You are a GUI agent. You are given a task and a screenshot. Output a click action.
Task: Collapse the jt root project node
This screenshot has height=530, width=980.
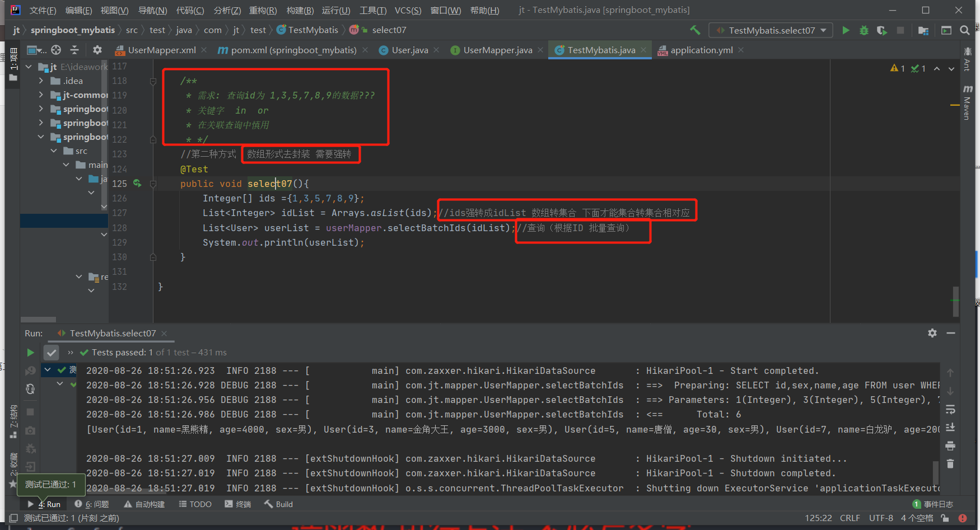(x=29, y=67)
